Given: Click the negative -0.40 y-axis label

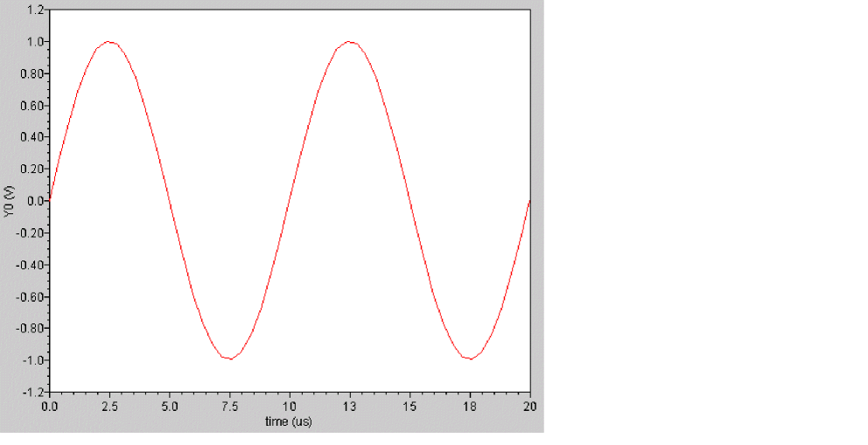Looking at the screenshot, I should tap(30, 265).
